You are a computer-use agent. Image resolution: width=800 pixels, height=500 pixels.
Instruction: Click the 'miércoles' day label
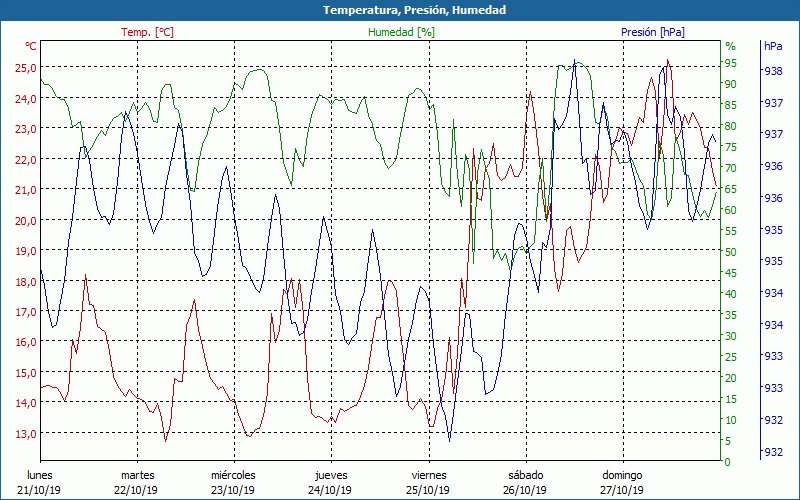coord(233,475)
